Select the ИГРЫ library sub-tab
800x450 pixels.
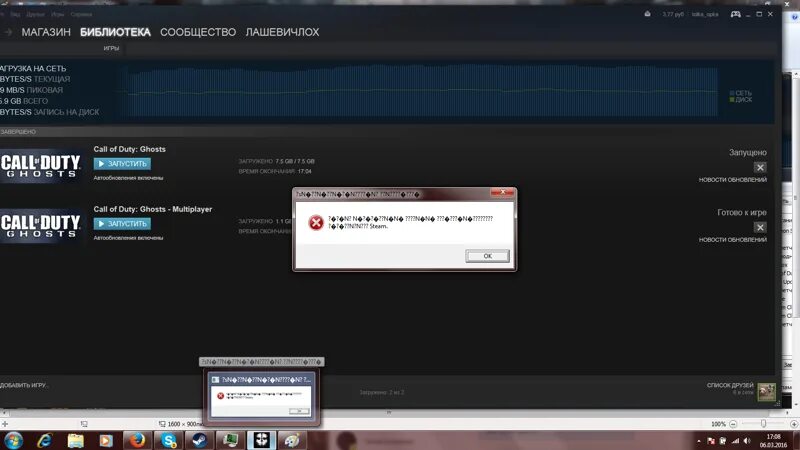click(x=111, y=48)
